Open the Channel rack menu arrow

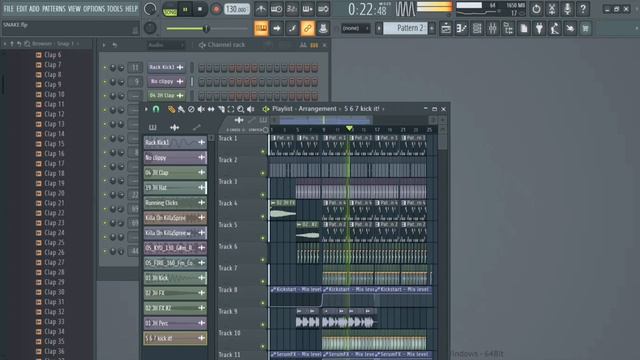coord(104,45)
